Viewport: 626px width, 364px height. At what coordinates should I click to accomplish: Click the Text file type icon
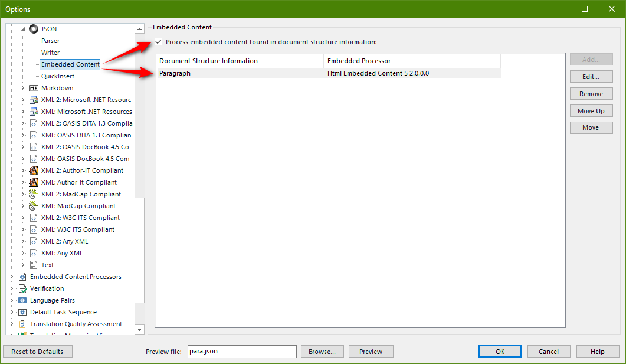point(34,265)
